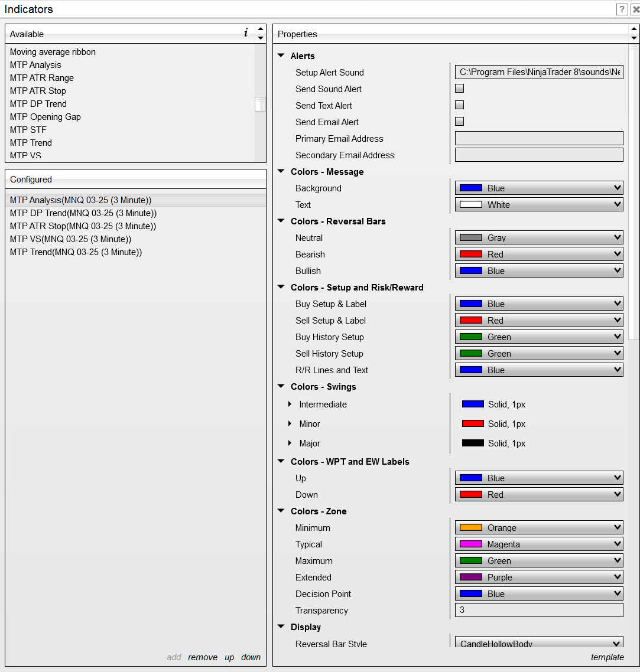640x672 pixels.
Task: Click the template link
Action: pos(607,657)
